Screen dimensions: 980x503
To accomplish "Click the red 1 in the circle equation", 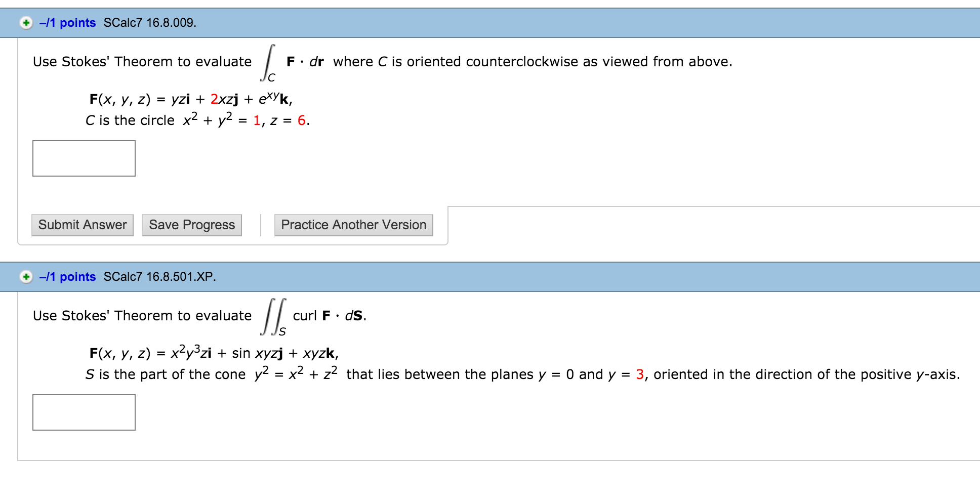I will pyautogui.click(x=257, y=120).
